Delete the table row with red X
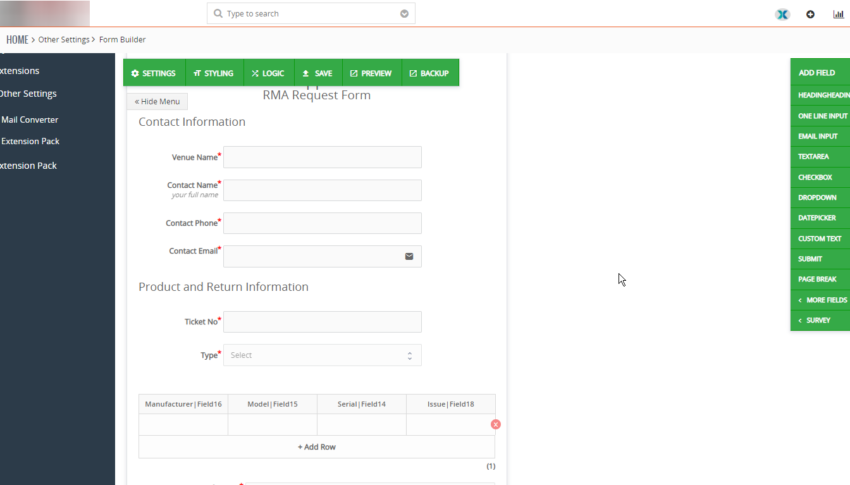 pos(495,424)
